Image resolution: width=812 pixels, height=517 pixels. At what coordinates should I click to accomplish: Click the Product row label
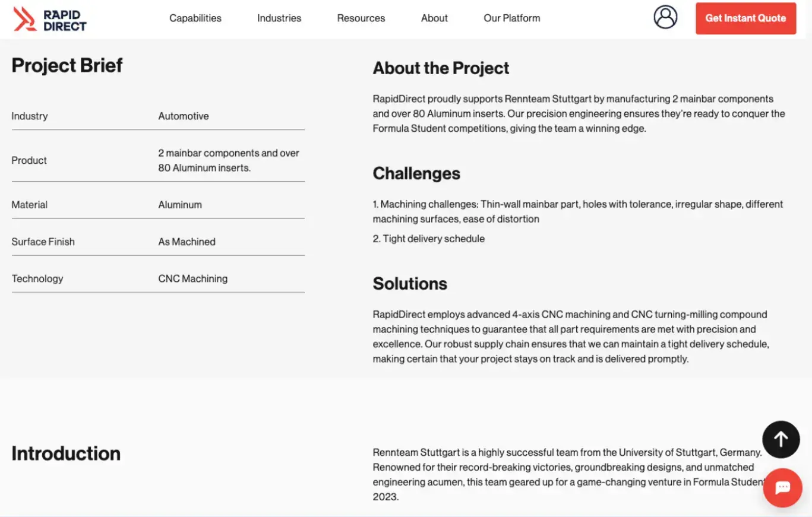click(x=29, y=160)
